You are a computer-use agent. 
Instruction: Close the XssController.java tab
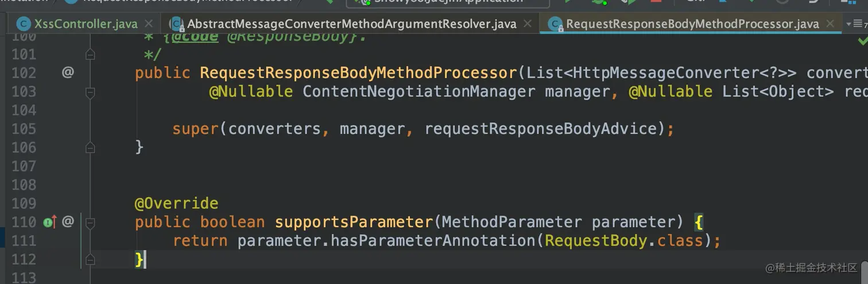(x=149, y=24)
